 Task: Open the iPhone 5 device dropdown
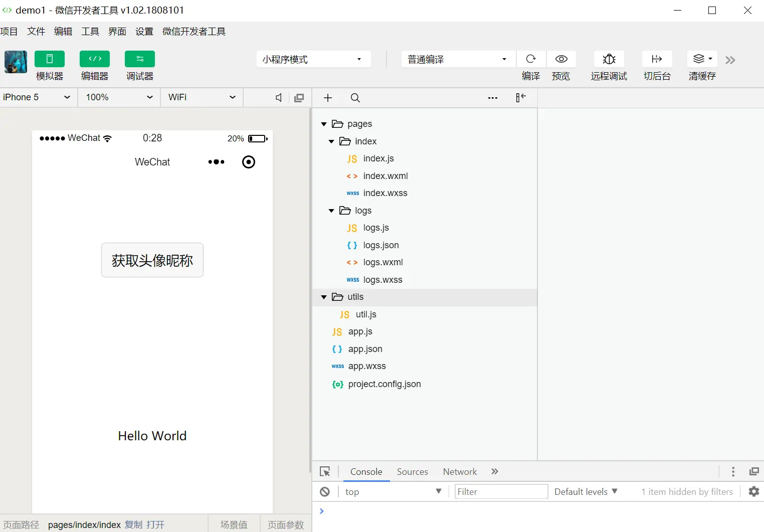coord(39,97)
